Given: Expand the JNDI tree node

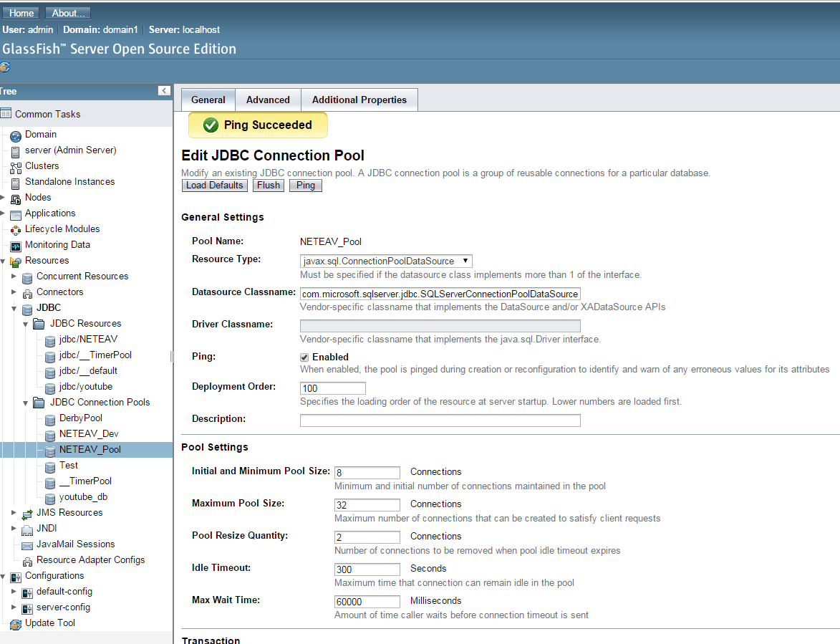Looking at the screenshot, I should click(14, 528).
